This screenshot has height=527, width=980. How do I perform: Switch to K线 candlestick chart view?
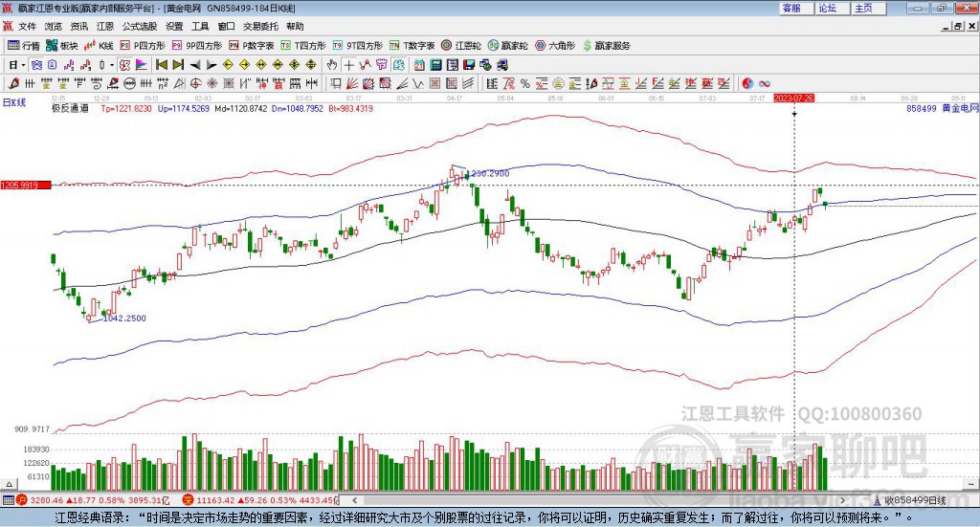99,46
